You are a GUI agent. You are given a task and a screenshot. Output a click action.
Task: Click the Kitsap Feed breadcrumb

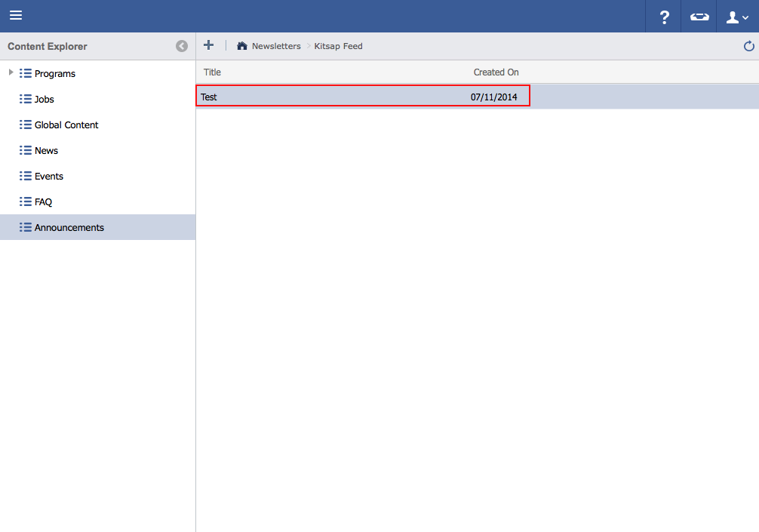tap(338, 46)
